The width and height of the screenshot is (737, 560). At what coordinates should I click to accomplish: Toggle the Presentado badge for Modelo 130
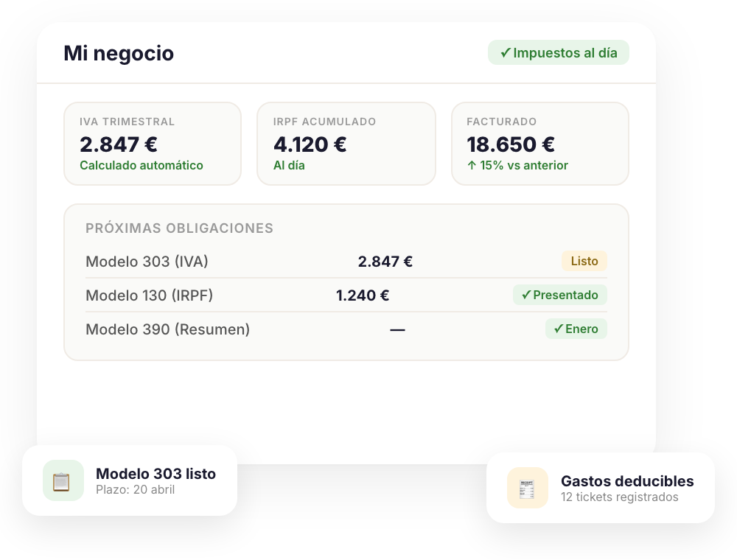click(559, 295)
